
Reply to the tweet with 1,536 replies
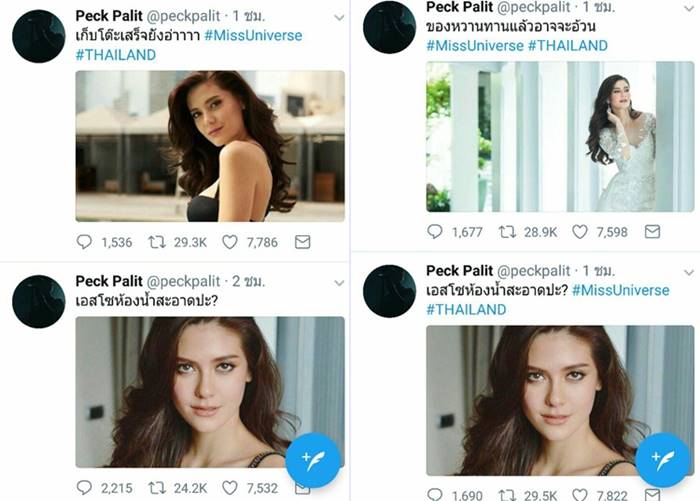(87, 241)
